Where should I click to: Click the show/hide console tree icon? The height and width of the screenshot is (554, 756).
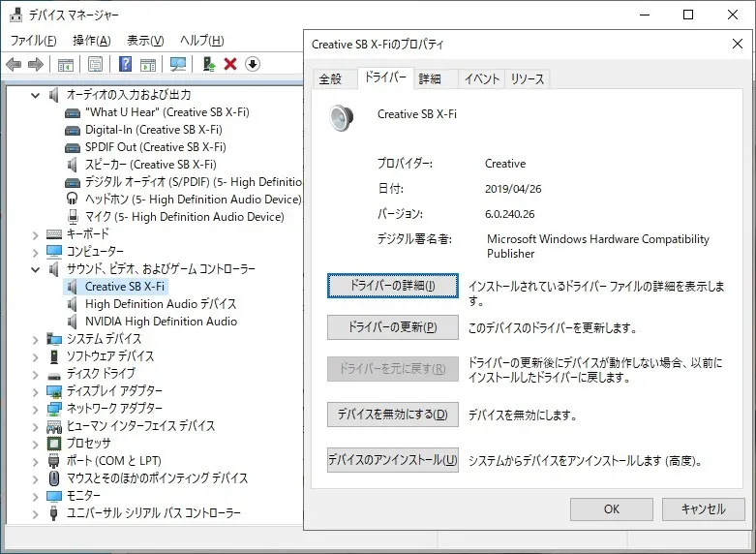(x=66, y=64)
